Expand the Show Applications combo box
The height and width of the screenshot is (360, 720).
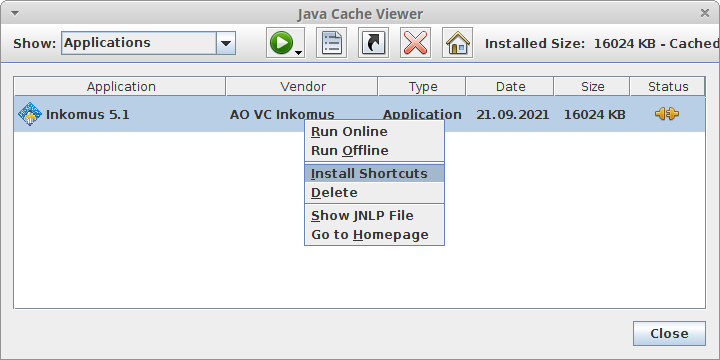[x=225, y=43]
